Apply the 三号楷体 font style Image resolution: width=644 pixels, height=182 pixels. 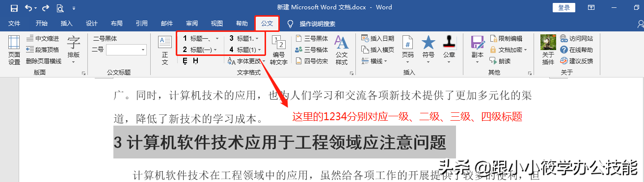tap(312, 50)
